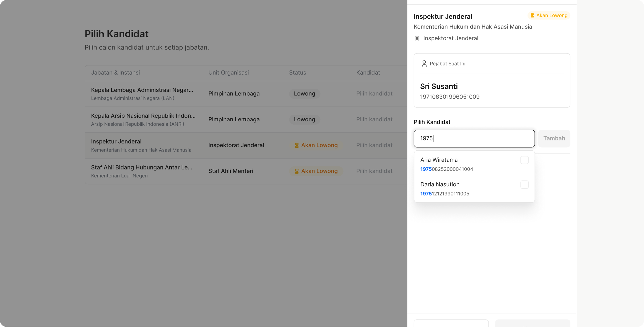Select Aria Wiratama suggestion name
Screen dimensions: 644x327
pyautogui.click(x=439, y=160)
